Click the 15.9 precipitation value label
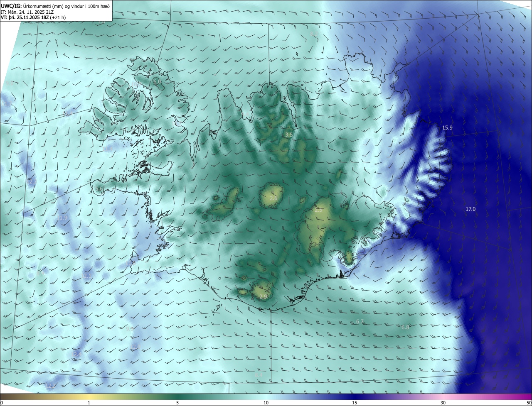 [x=447, y=127]
